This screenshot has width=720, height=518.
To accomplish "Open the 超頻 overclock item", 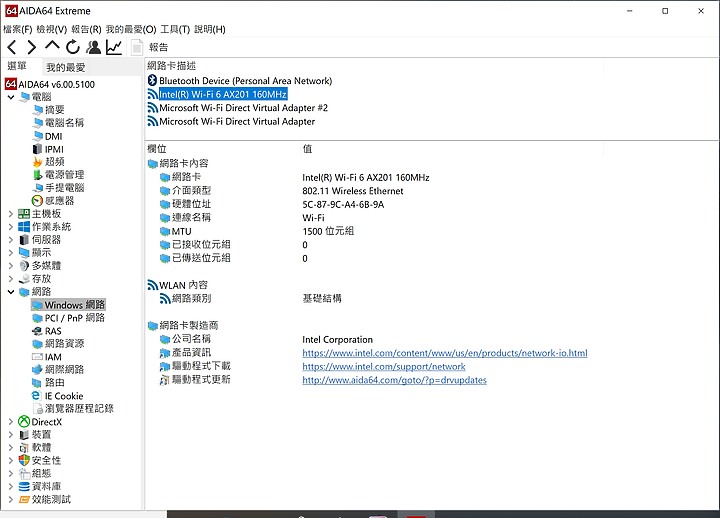I will [49, 162].
